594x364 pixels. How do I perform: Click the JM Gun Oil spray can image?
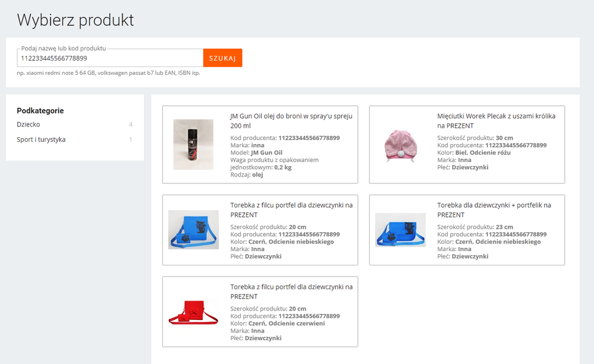pyautogui.click(x=193, y=144)
